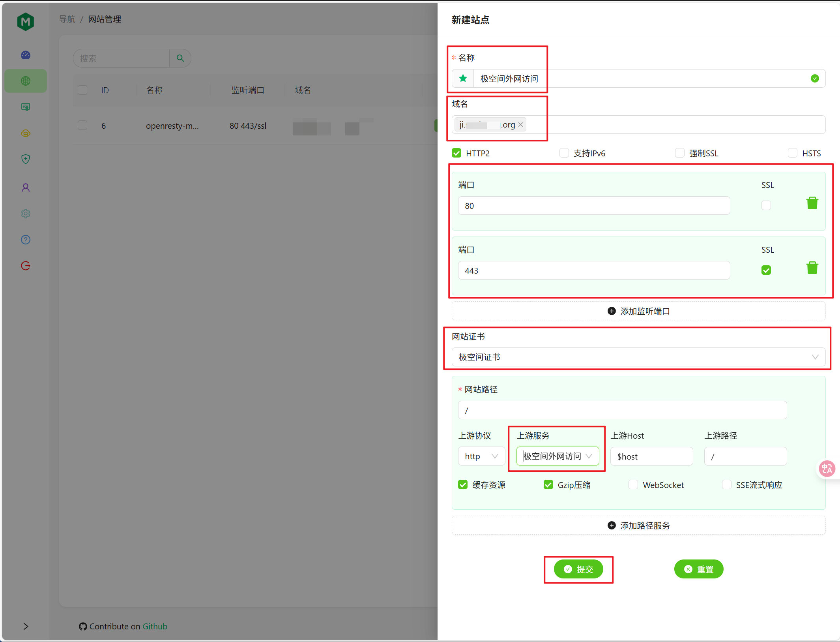
Task: Open the dashboard via the speedometer icon
Action: coord(25,55)
